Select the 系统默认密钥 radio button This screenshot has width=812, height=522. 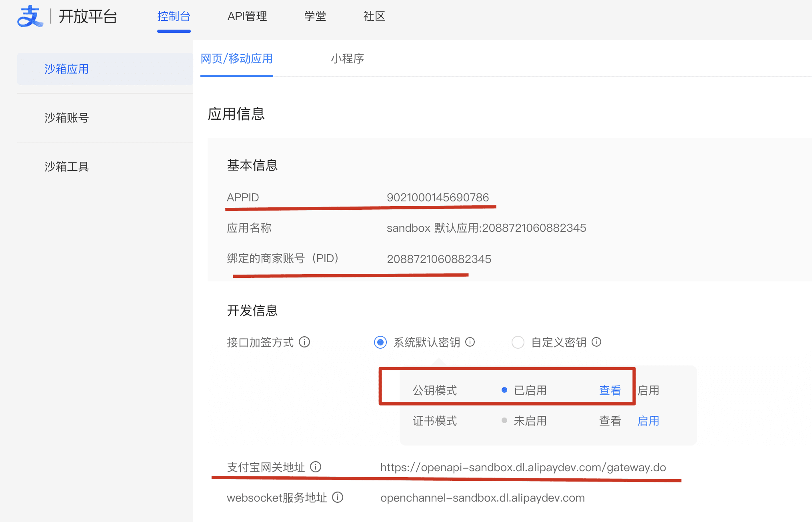(x=380, y=342)
